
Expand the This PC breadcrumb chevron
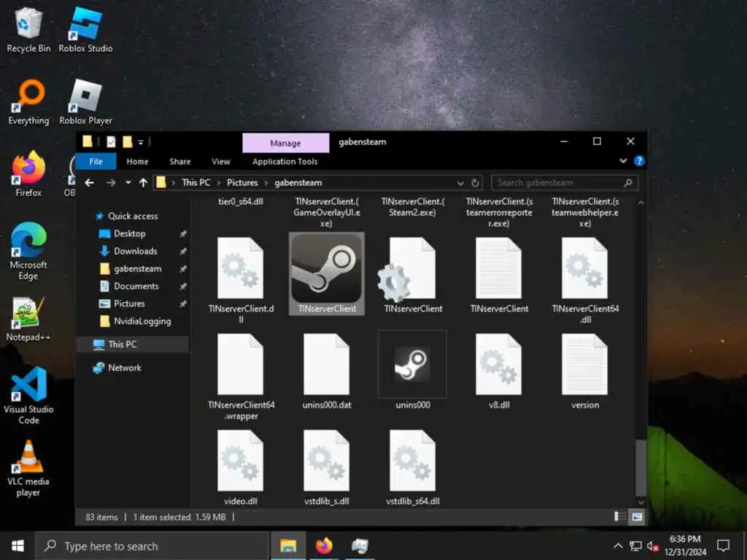(x=219, y=183)
